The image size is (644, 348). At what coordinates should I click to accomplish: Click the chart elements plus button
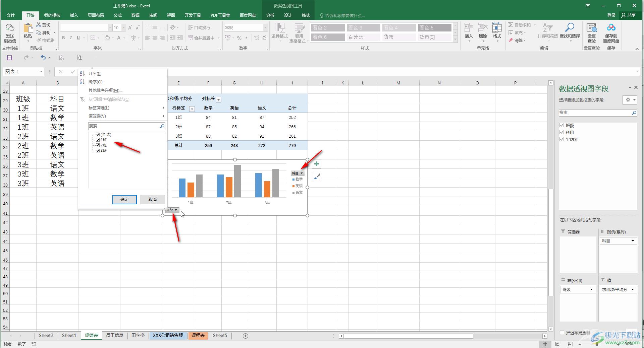tap(316, 164)
